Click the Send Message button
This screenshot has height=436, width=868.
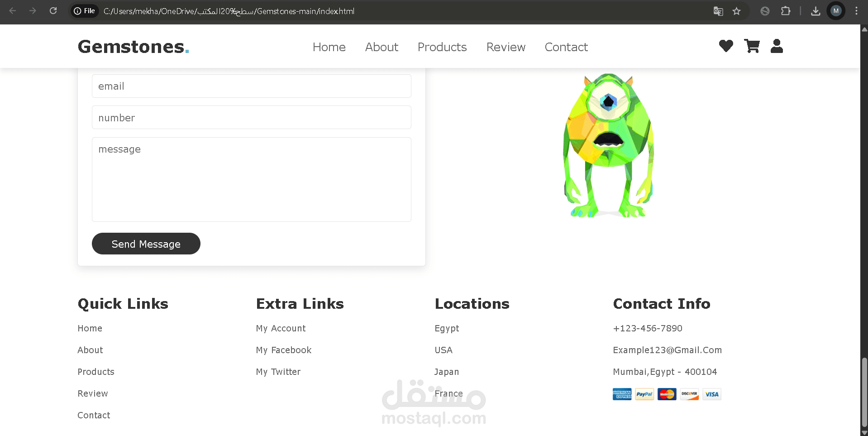[146, 244]
